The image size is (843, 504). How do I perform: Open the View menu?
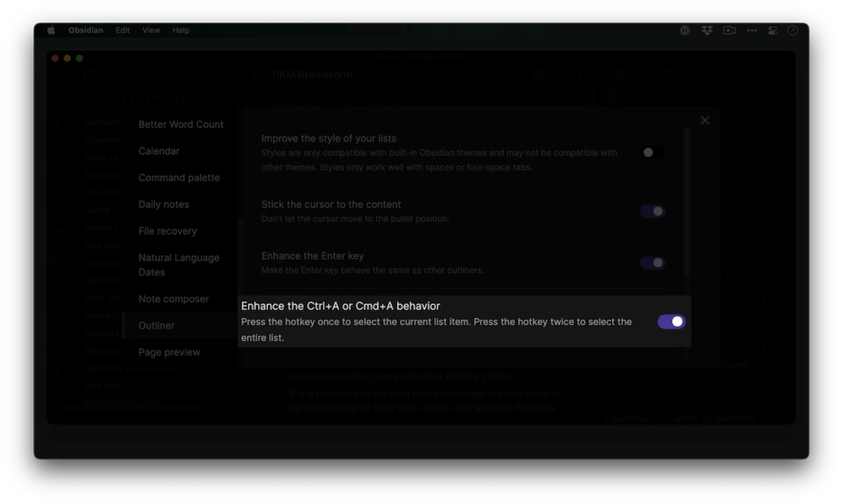pos(151,30)
